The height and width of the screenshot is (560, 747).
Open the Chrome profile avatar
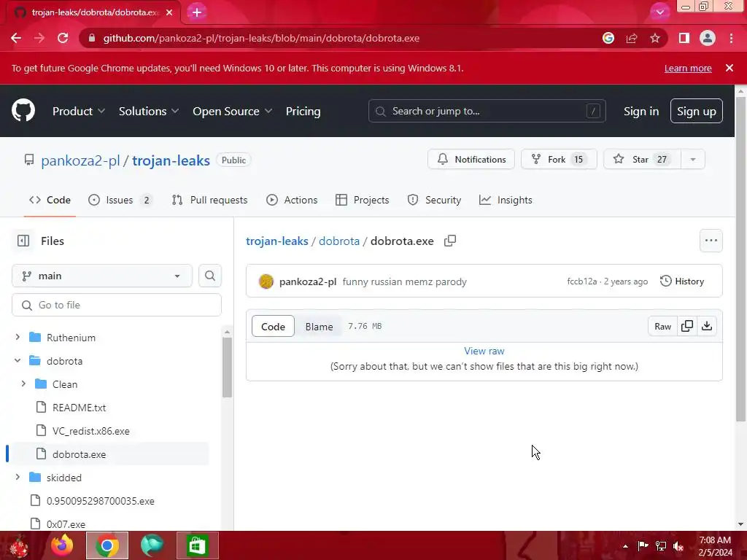(x=708, y=38)
